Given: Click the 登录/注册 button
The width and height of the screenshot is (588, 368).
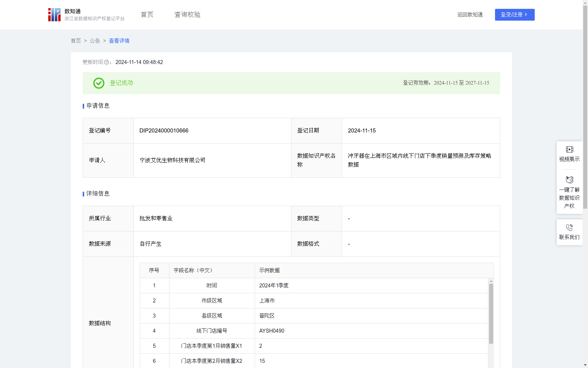Looking at the screenshot, I should pos(514,15).
